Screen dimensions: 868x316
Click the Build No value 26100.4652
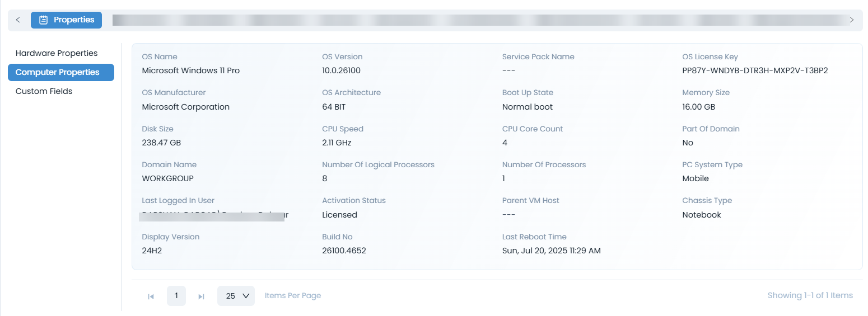click(344, 251)
